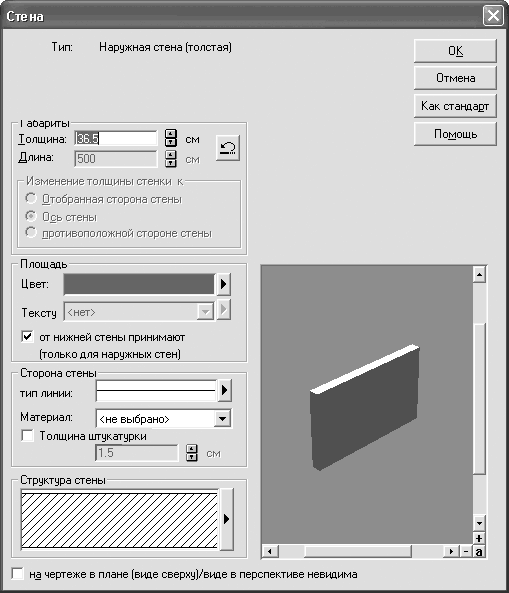
Task: Click the Отмена button
Action: click(x=455, y=78)
